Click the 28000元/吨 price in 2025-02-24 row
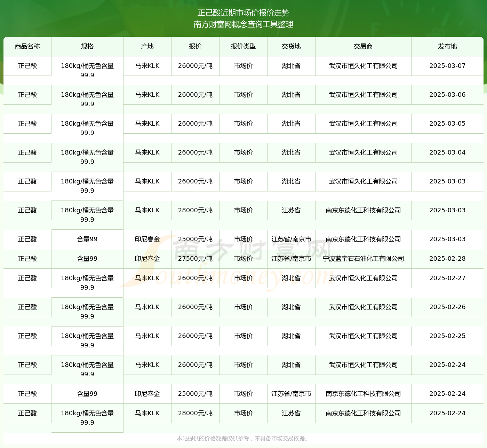The image size is (487, 448). point(195,413)
